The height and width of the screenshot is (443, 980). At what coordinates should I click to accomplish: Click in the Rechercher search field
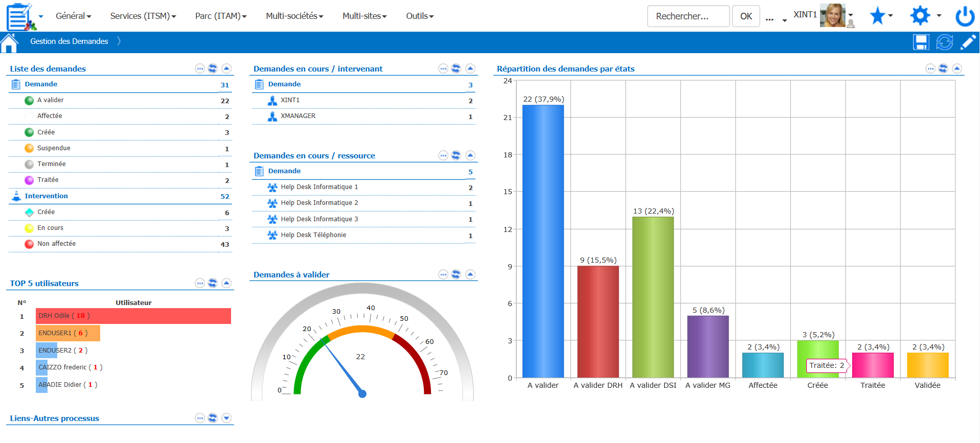click(x=688, y=16)
